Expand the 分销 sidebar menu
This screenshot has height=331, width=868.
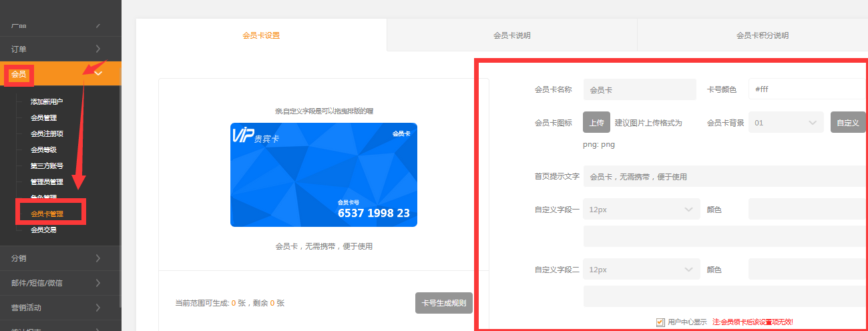pos(98,258)
